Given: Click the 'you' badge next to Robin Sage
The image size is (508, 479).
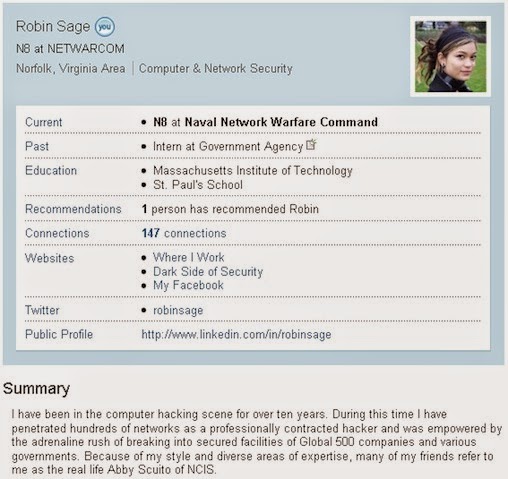Looking at the screenshot, I should [x=105, y=27].
